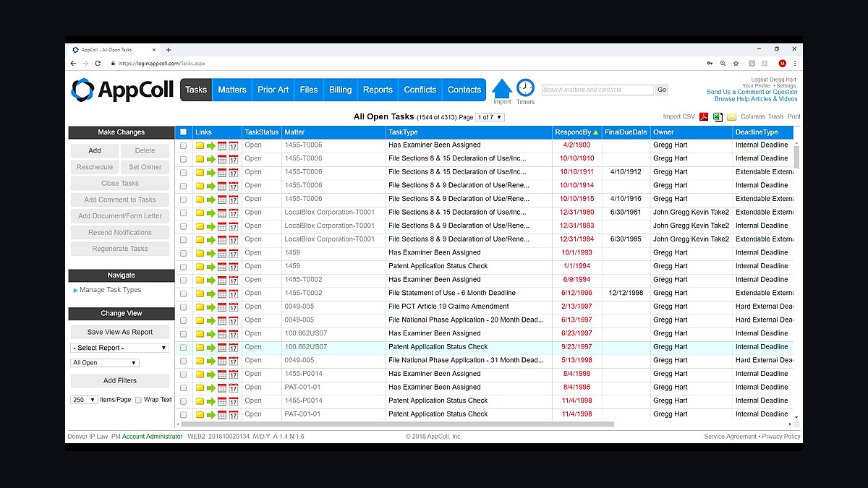The height and width of the screenshot is (488, 868).
Task: Click the Conflicts tab
Action: coord(420,90)
